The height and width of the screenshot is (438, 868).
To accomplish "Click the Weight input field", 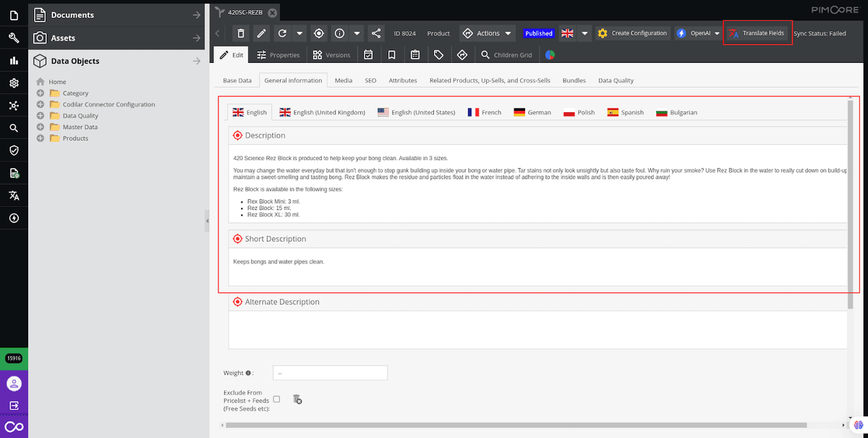I will pyautogui.click(x=330, y=373).
